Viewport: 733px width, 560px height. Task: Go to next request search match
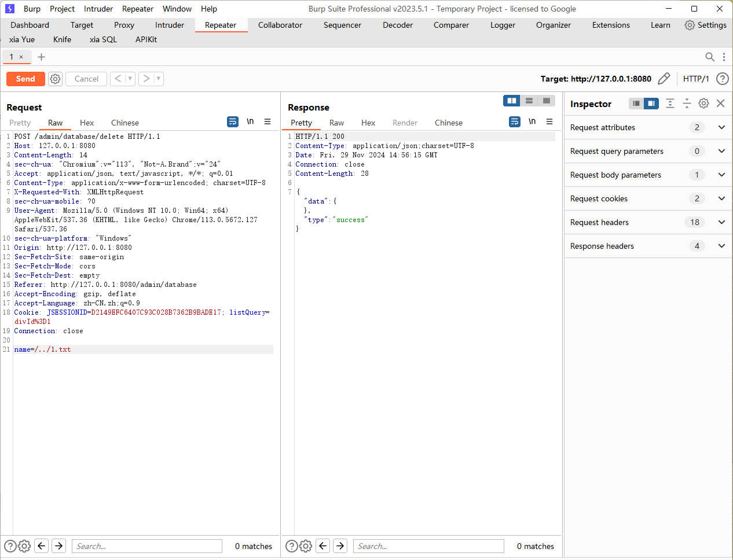pyautogui.click(x=59, y=546)
